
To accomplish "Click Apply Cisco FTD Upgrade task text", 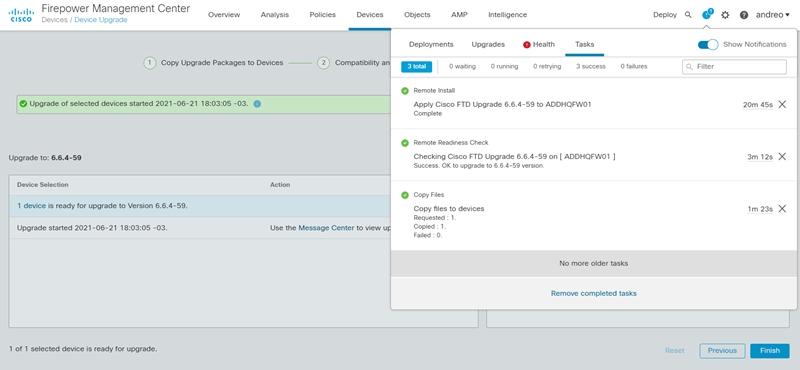I will 503,104.
